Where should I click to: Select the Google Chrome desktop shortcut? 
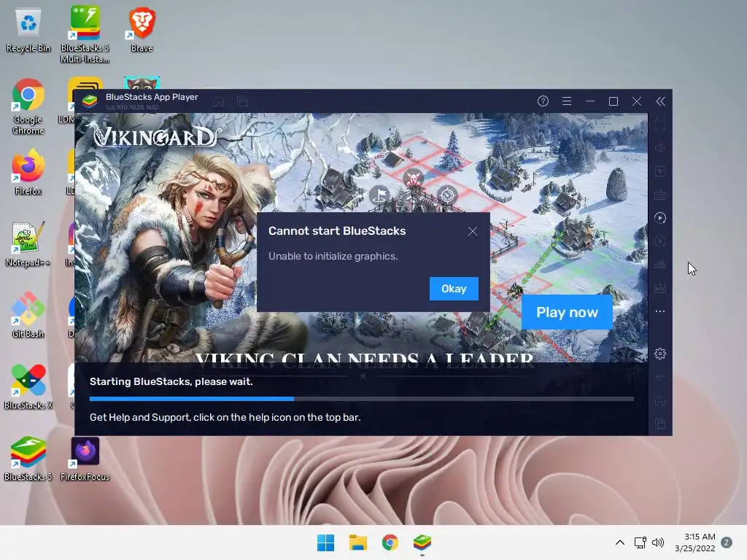(x=28, y=106)
